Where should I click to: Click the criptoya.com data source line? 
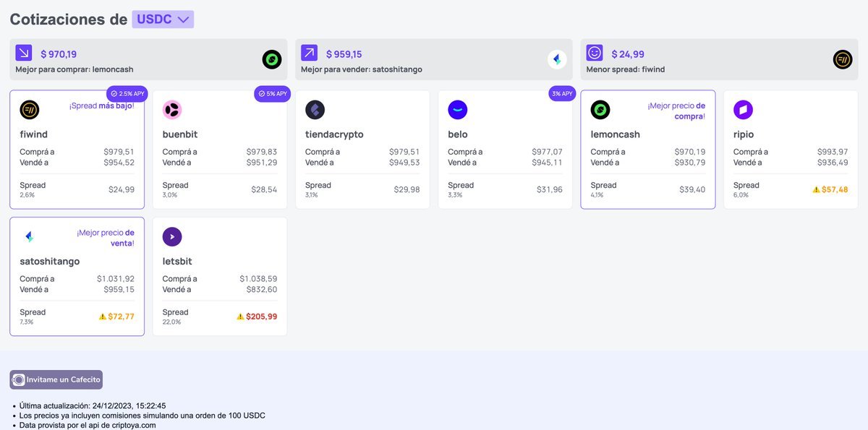(88, 425)
